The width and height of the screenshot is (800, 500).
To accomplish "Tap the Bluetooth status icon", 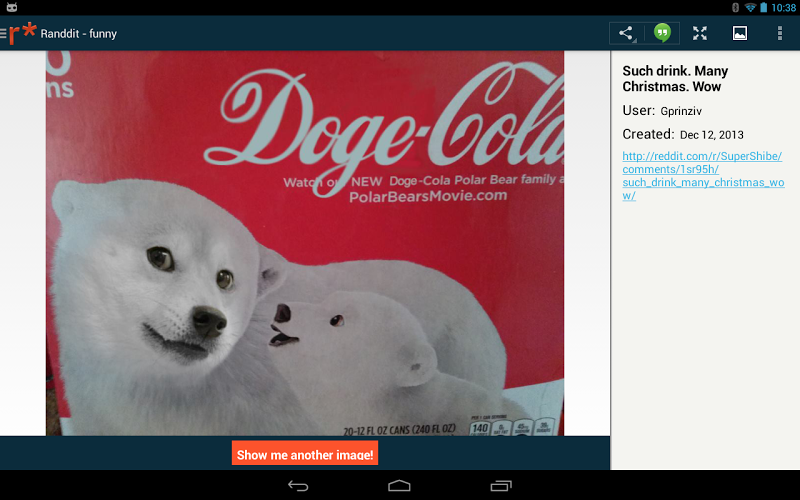I will coord(736,7).
